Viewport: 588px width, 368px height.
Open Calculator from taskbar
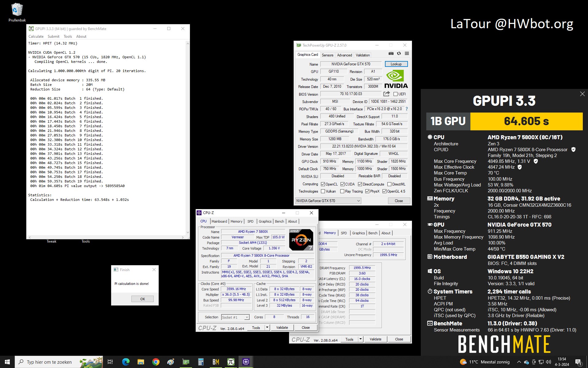[201, 362]
